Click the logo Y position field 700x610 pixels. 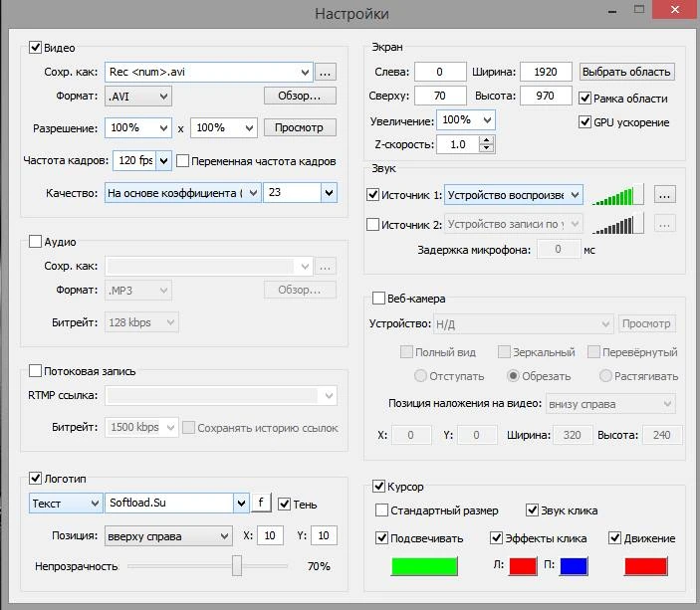(324, 535)
